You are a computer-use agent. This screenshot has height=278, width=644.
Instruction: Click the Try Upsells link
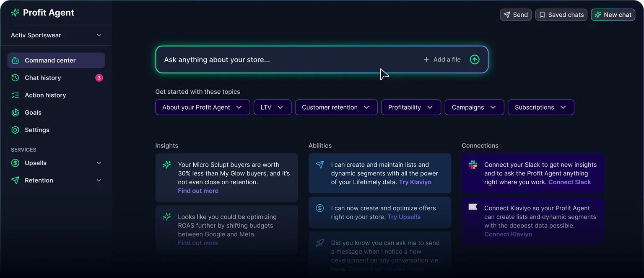(404, 217)
